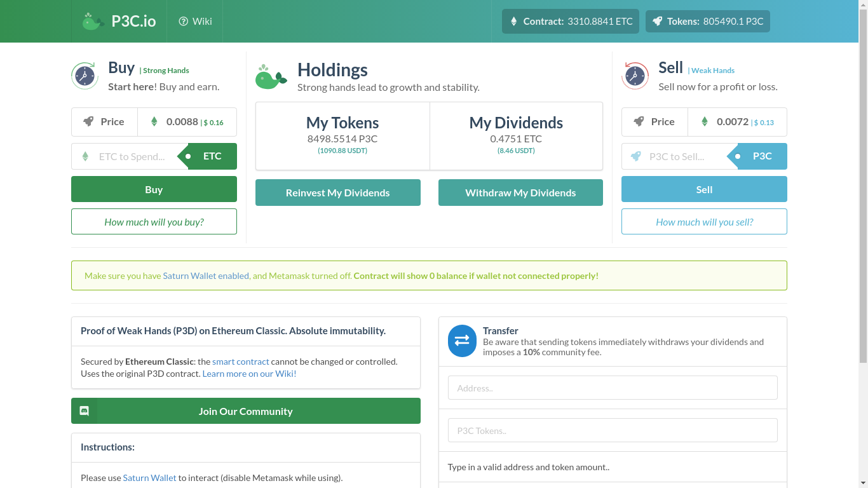
Task: Click the Tokens supply badge
Action: coord(708,21)
